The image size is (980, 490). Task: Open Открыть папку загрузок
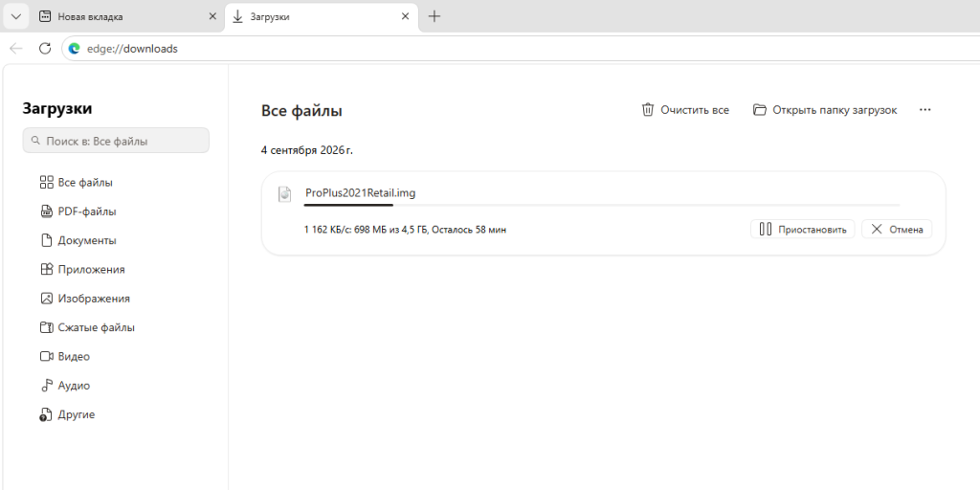(825, 110)
